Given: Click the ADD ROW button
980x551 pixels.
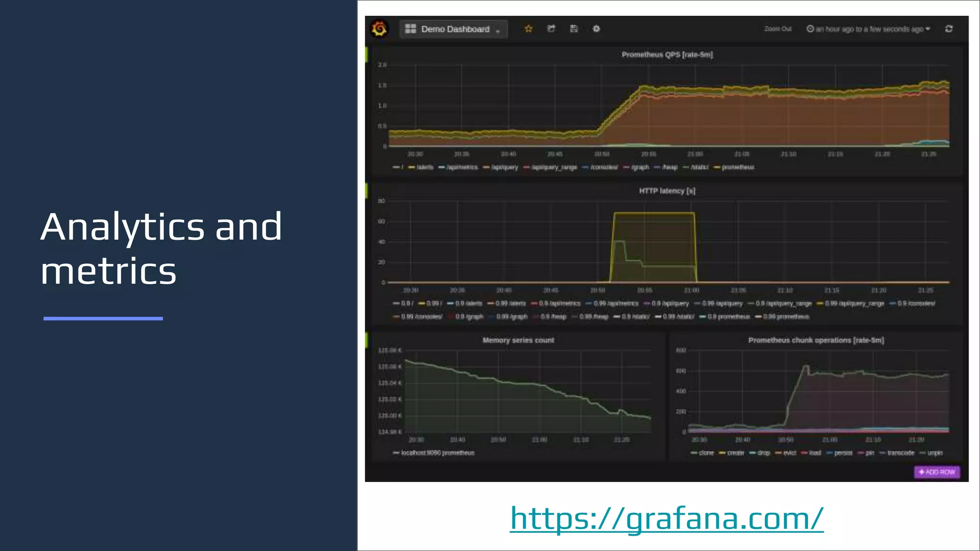Looking at the screenshot, I should (937, 472).
